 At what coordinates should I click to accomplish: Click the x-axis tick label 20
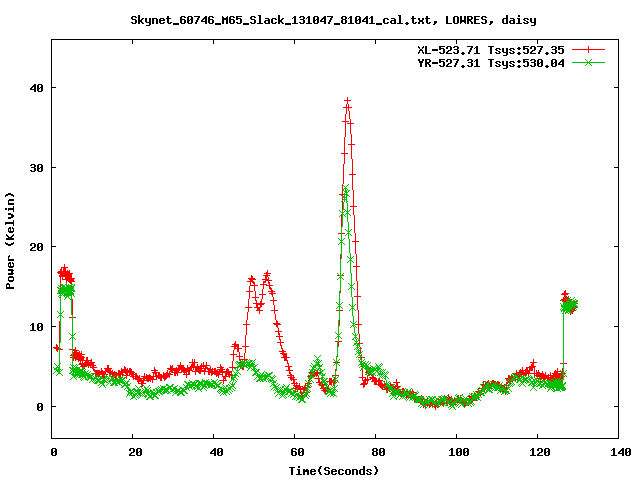[x=135, y=452]
